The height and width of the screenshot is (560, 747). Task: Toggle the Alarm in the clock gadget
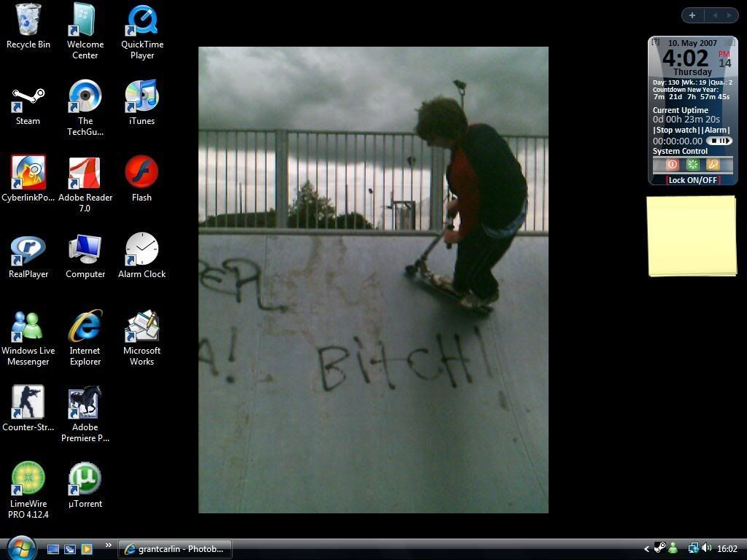(x=716, y=131)
